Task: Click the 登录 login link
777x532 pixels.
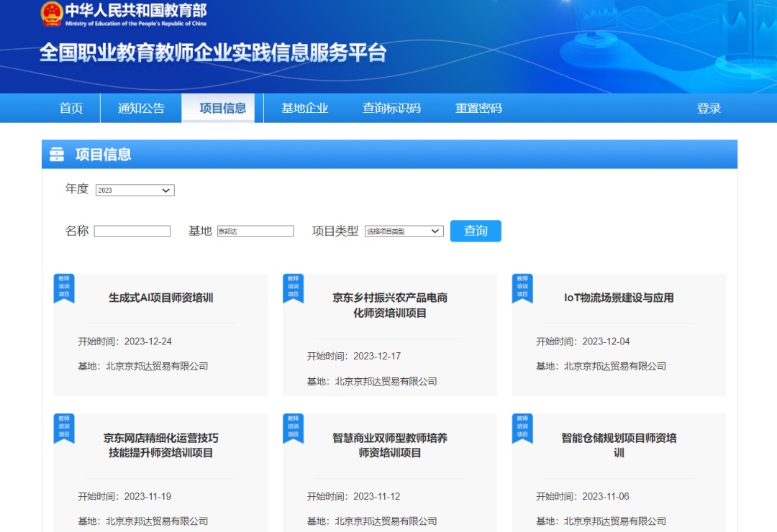Action: (709, 109)
